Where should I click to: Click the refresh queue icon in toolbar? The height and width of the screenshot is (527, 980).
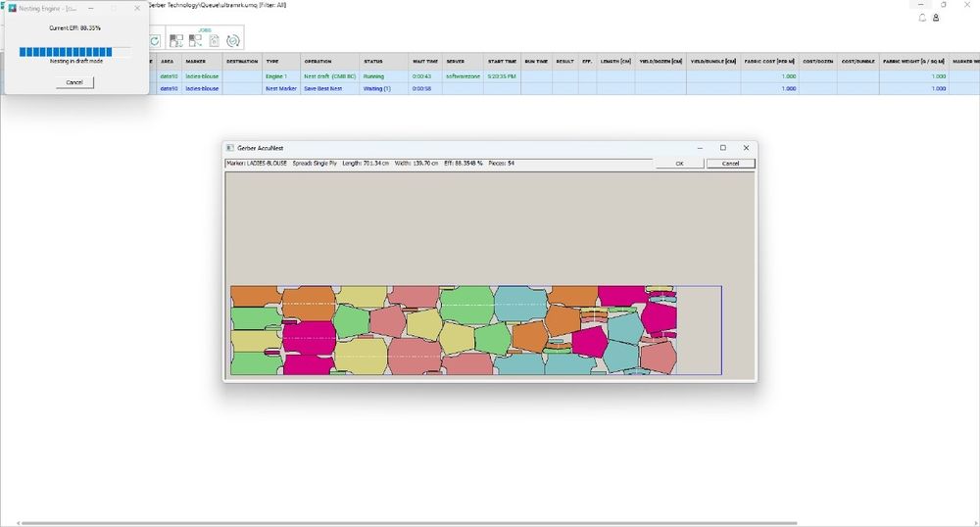tap(155, 41)
